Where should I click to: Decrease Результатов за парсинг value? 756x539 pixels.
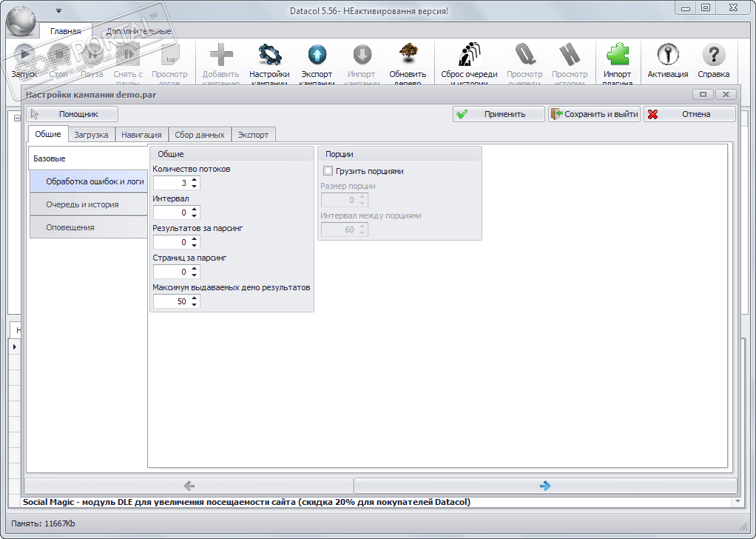pos(195,245)
